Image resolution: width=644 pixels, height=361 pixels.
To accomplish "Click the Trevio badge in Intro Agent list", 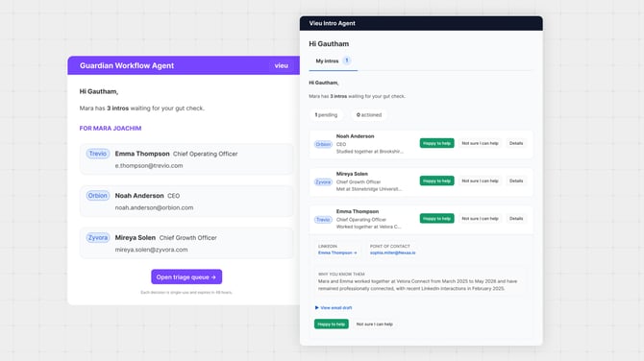I will click(323, 220).
